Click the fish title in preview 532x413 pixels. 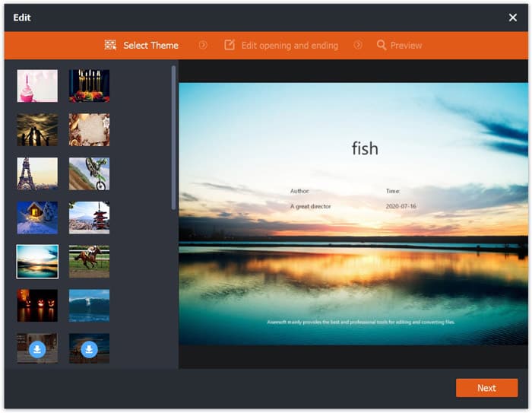(365, 148)
